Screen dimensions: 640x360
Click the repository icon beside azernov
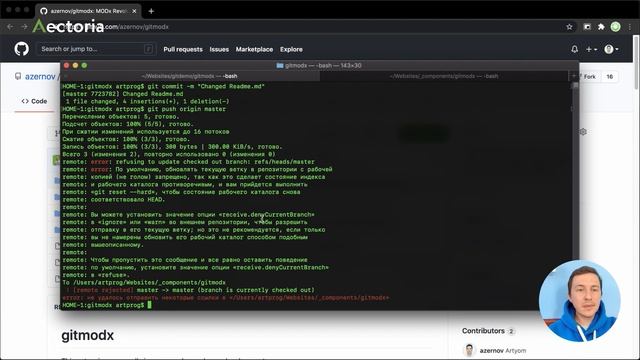[18, 76]
